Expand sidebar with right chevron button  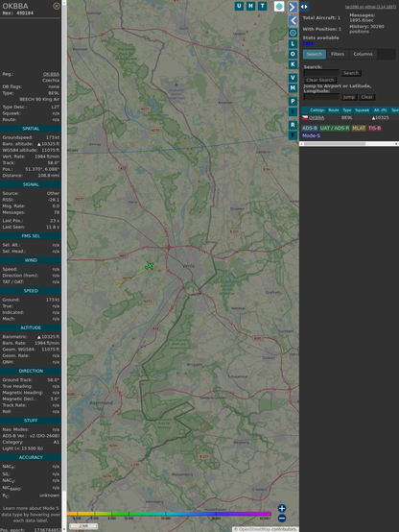tap(293, 7)
